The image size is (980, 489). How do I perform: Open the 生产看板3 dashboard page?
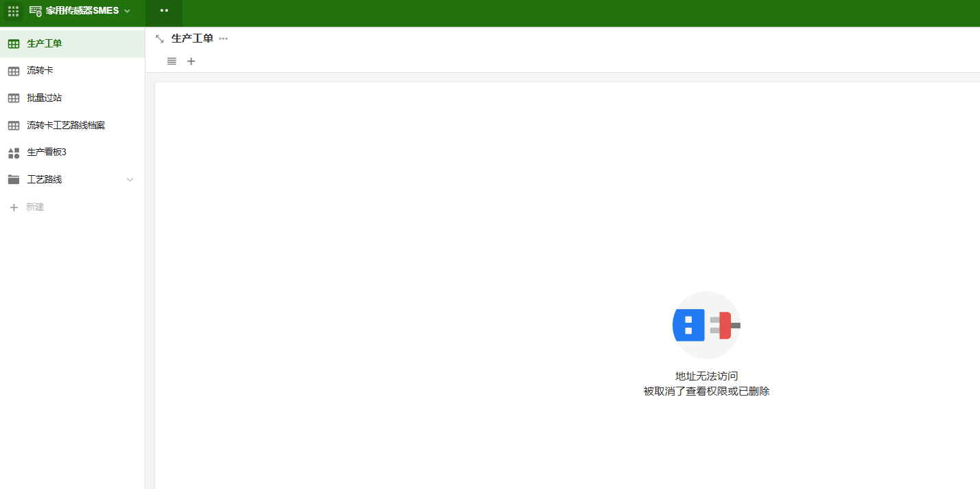click(72, 152)
